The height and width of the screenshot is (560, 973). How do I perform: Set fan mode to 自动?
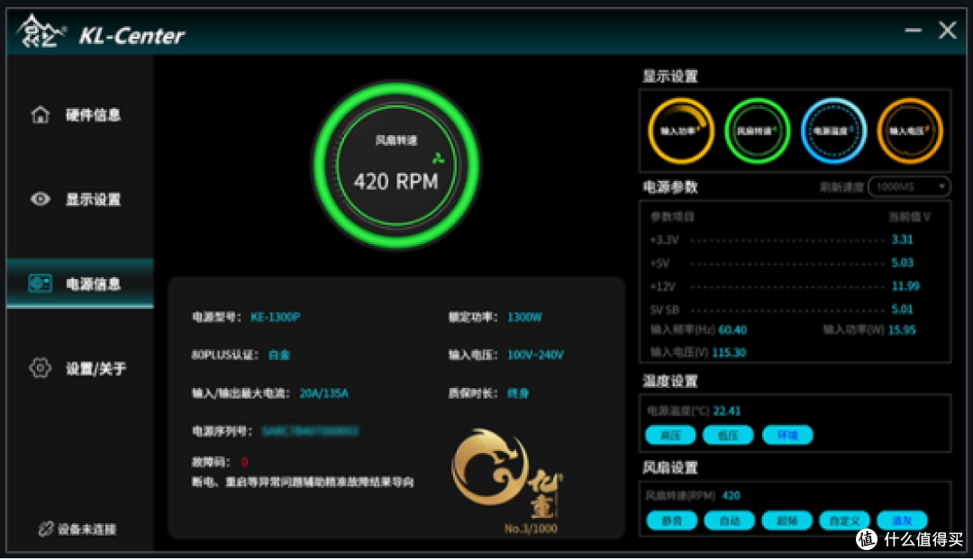click(729, 520)
